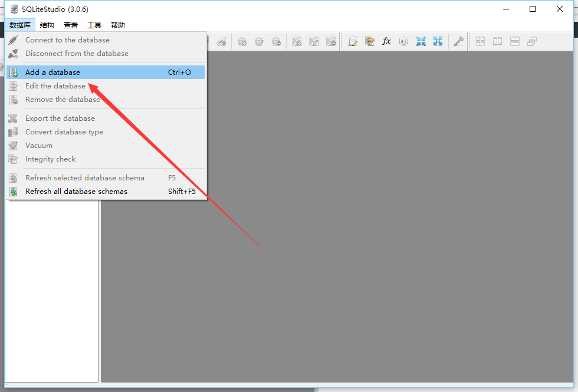Image resolution: width=578 pixels, height=392 pixels.
Task: Click the create view toolbar icon
Action: point(297,41)
